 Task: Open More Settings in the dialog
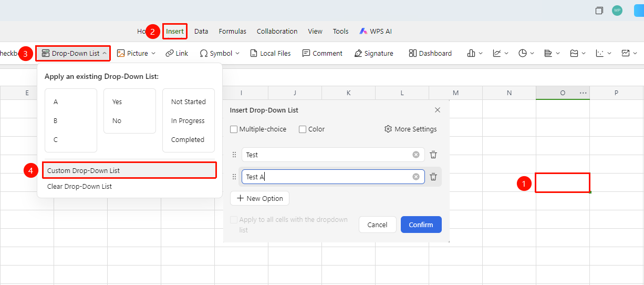411,129
